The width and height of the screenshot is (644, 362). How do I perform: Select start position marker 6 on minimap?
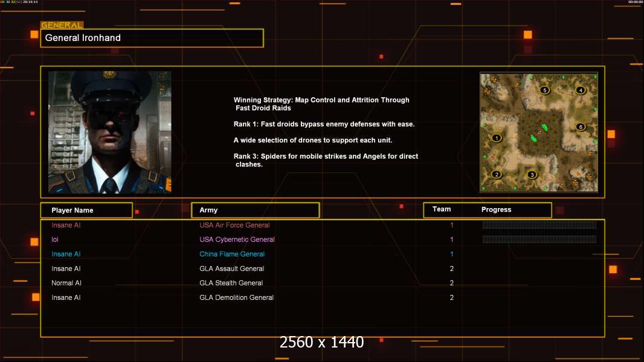coord(581,127)
